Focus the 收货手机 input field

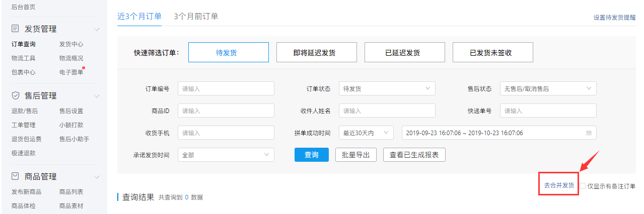tap(226, 133)
